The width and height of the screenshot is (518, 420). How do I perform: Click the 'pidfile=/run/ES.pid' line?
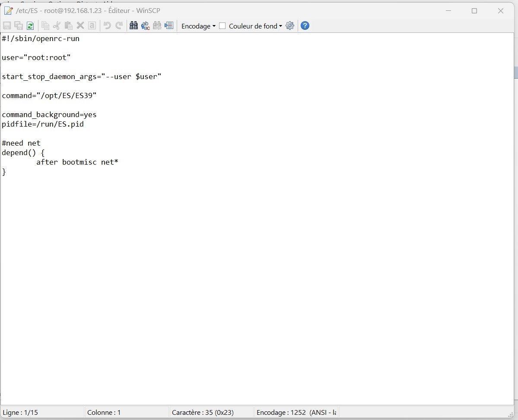43,124
